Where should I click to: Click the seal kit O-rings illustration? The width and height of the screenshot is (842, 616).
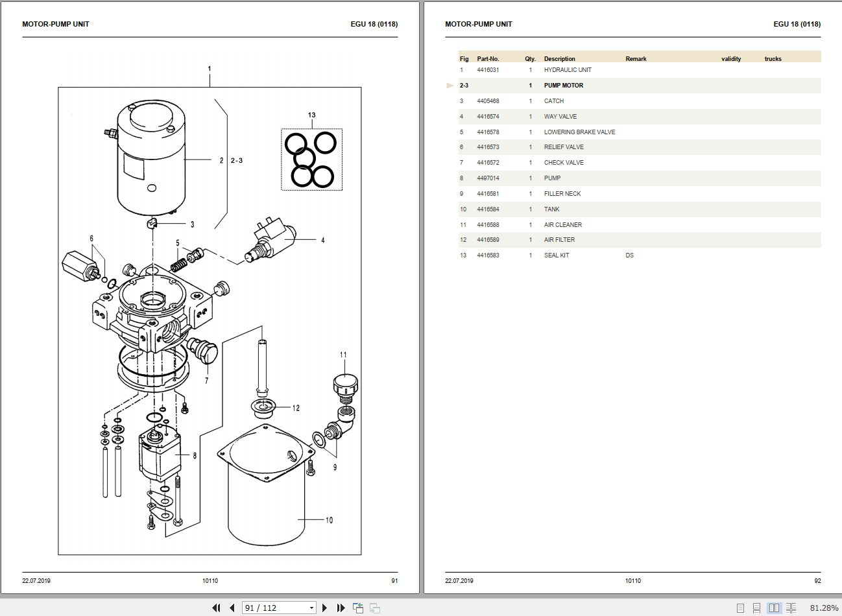click(311, 160)
